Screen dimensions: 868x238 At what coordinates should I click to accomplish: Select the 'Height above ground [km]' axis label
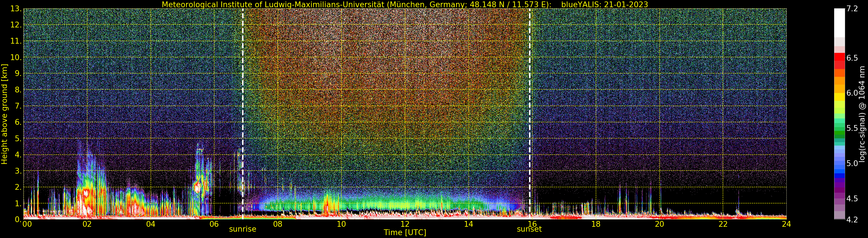(x=4, y=114)
